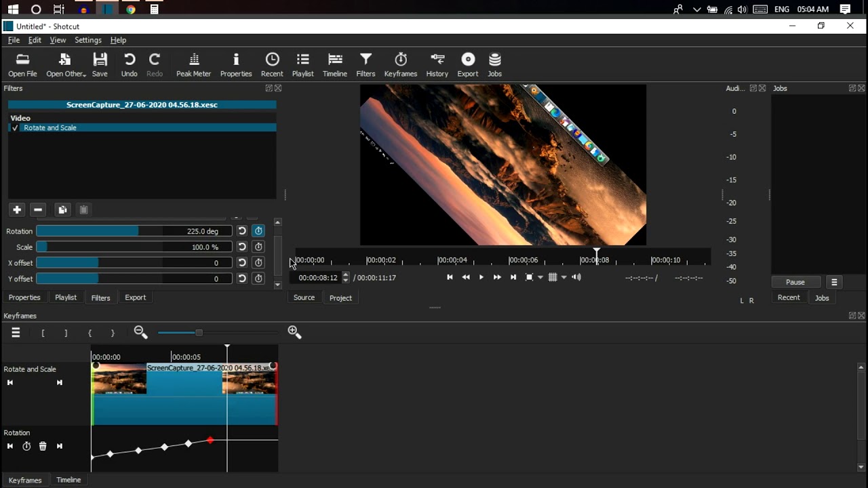Reset Y offset to default

tap(242, 279)
